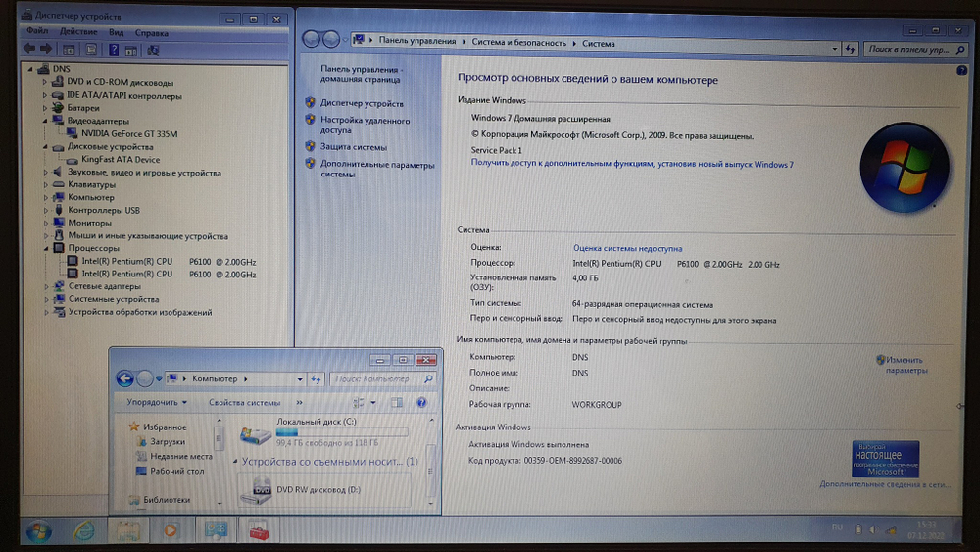Expand IDE ATA/ATAPI контроллеры node
The height and width of the screenshot is (552, 980).
tap(45, 96)
